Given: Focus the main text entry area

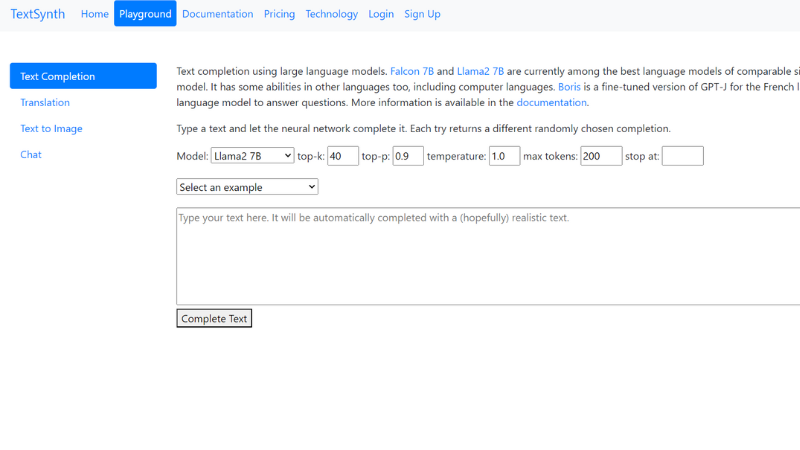Looking at the screenshot, I should pyautogui.click(x=488, y=256).
